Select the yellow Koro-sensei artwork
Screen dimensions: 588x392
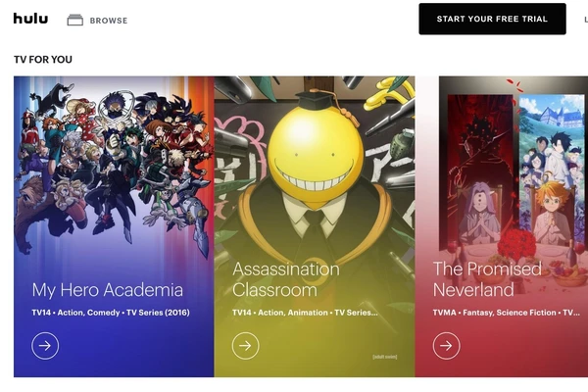click(315, 158)
